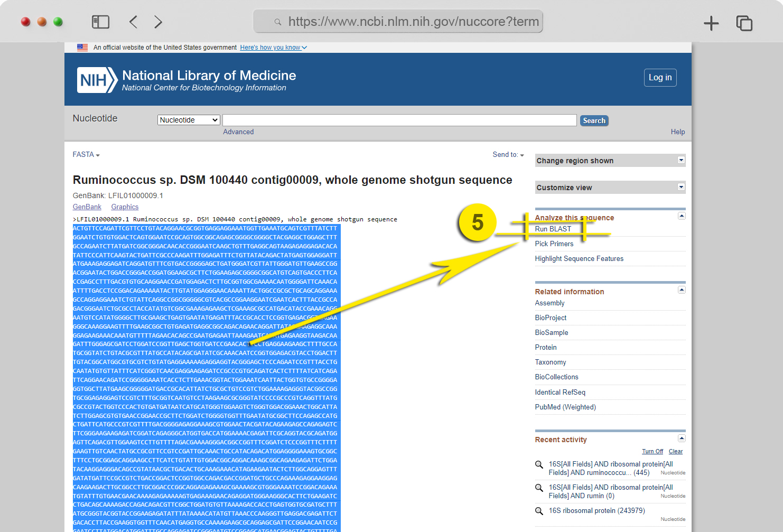Expand the Change region shown panel
The height and width of the screenshot is (532, 783).
tap(681, 160)
